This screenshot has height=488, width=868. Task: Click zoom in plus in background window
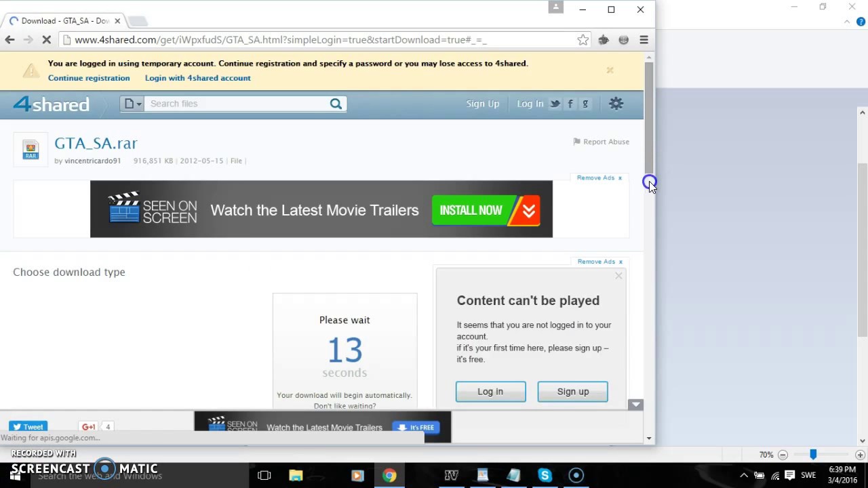[860, 455]
